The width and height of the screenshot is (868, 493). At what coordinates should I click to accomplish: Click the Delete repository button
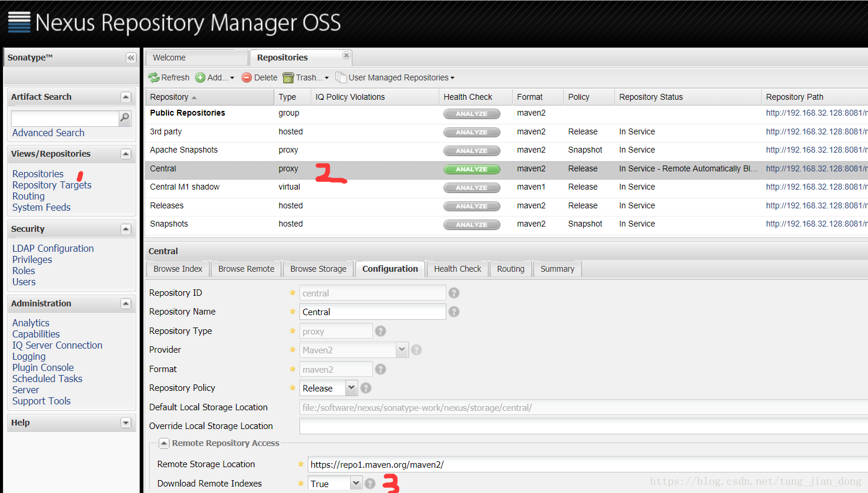pyautogui.click(x=260, y=77)
